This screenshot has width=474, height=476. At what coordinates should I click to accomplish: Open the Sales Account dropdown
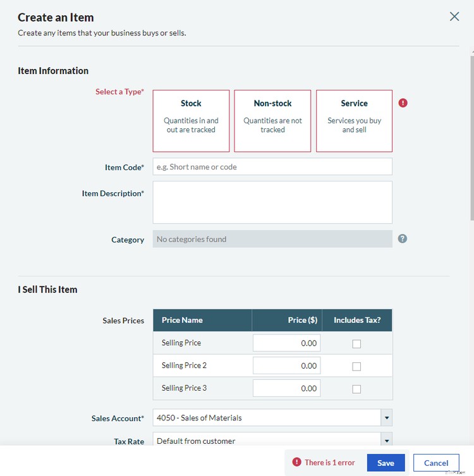pyautogui.click(x=386, y=418)
